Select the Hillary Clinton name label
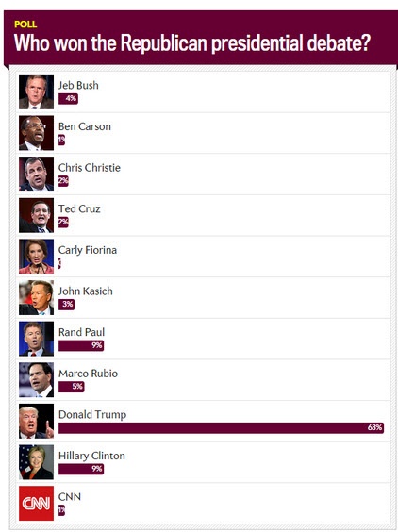 tap(91, 456)
